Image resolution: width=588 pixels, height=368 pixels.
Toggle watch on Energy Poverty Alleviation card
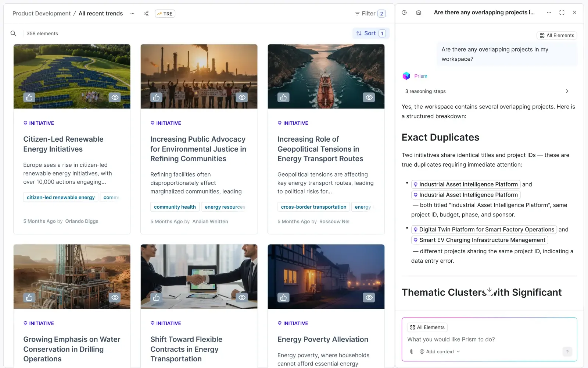click(369, 297)
